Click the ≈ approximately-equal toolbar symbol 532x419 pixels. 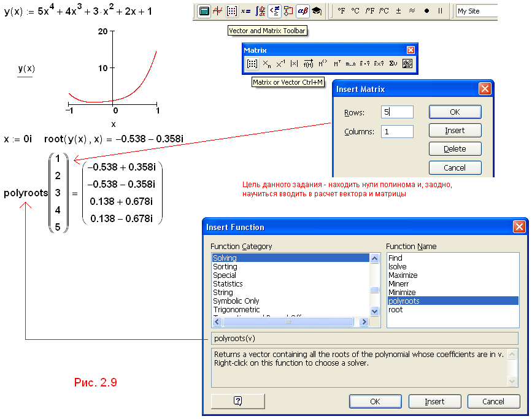pyautogui.click(x=412, y=11)
